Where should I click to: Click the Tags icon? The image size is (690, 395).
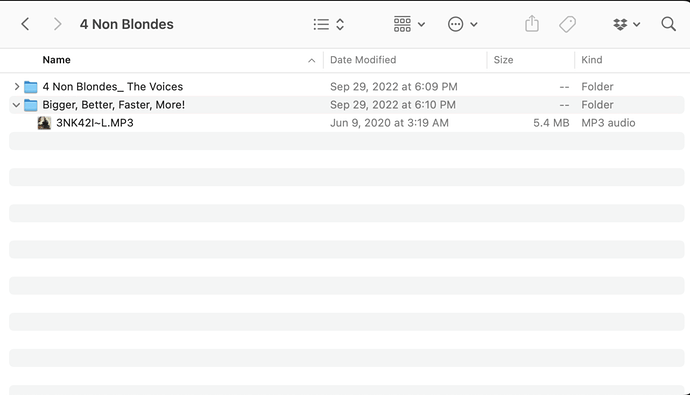[x=567, y=24]
